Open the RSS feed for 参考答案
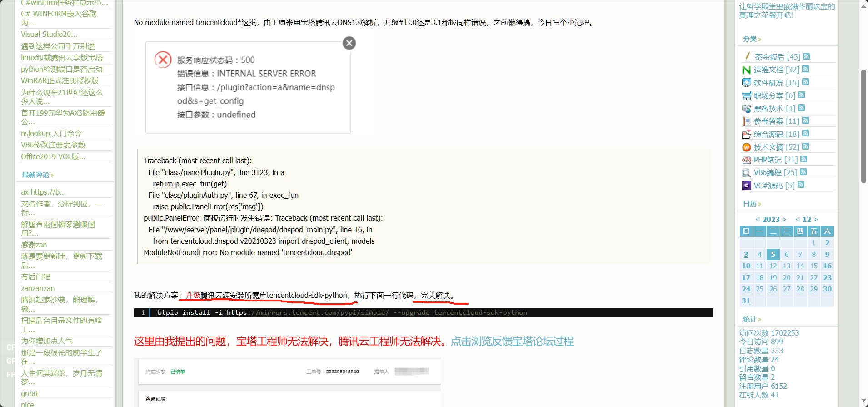Image resolution: width=868 pixels, height=407 pixels. click(806, 121)
